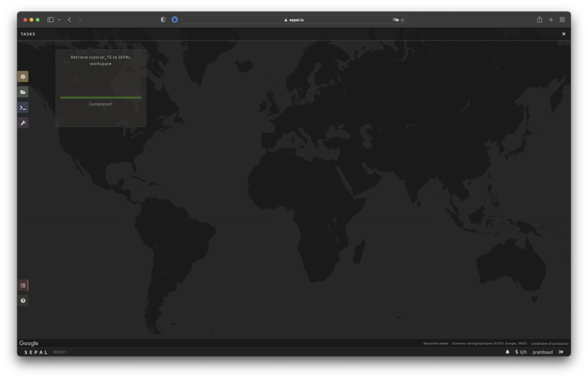Open the Process globe icon in sidebar

coord(23,76)
